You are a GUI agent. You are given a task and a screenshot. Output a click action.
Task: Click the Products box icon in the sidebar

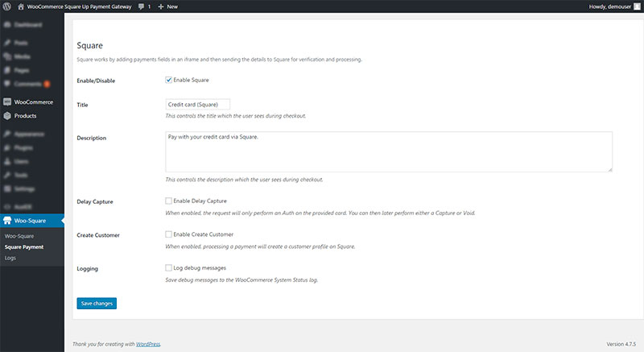point(7,116)
